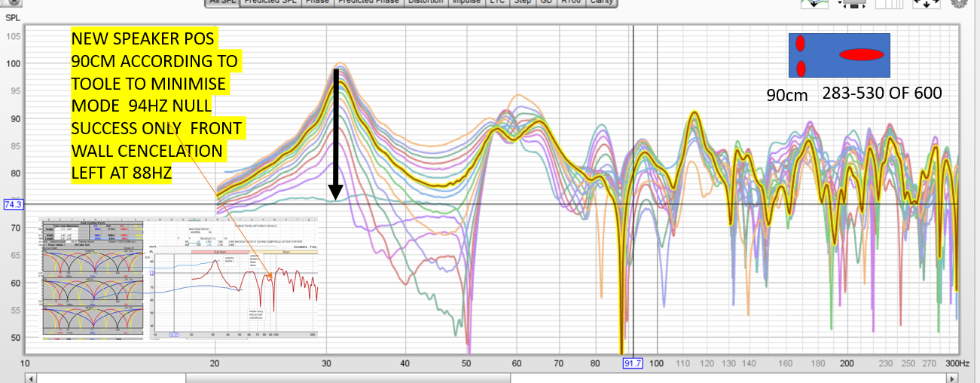Image resolution: width=980 pixels, height=383 pixels.
Task: Switch to the Clarity tab
Action: point(602,2)
